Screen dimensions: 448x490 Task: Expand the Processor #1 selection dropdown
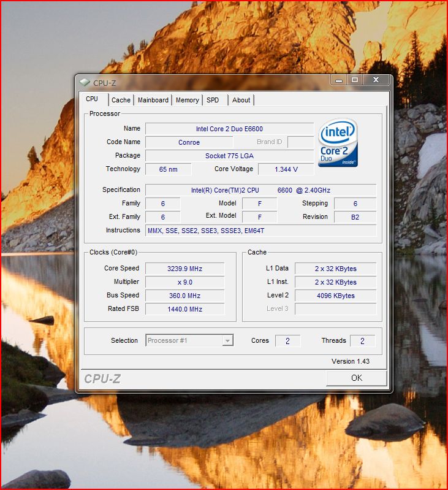tap(227, 340)
